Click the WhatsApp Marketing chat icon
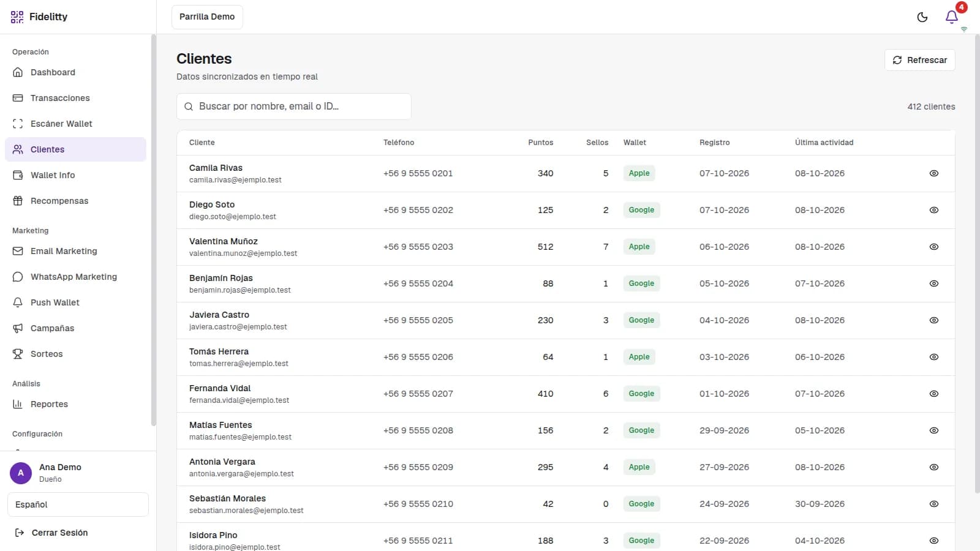 [x=18, y=277]
